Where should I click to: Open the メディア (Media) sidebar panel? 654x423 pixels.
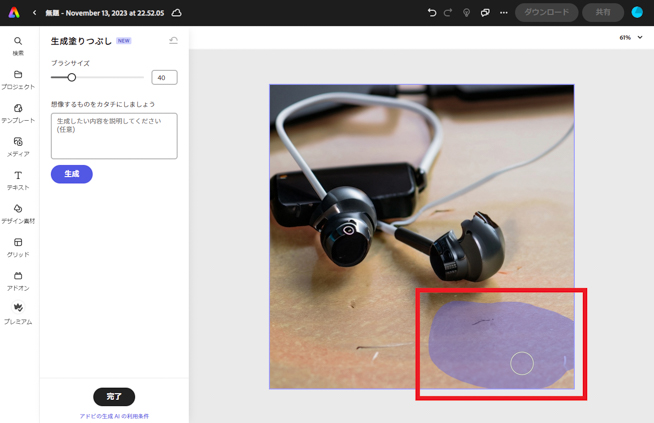(x=18, y=145)
